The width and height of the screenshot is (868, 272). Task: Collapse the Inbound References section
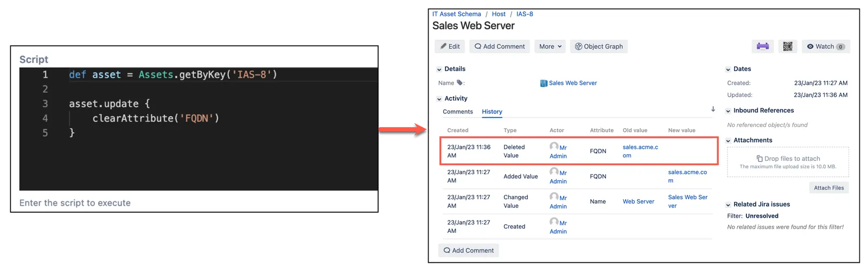[x=729, y=111]
